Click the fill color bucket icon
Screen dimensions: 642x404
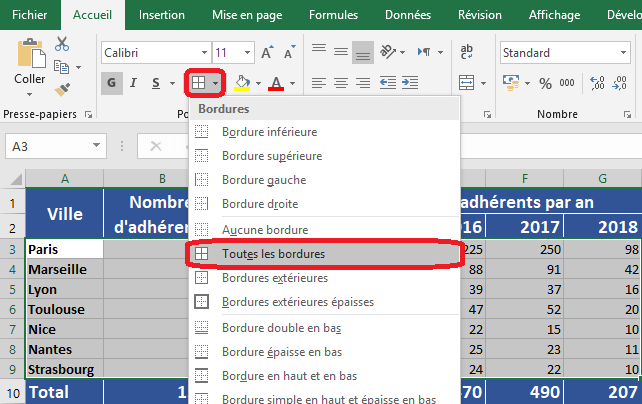click(241, 83)
